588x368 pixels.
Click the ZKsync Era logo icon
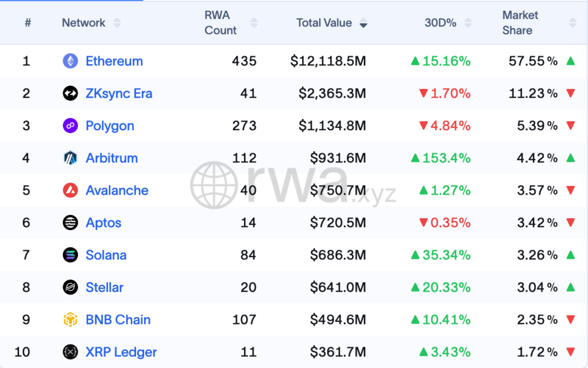70,94
